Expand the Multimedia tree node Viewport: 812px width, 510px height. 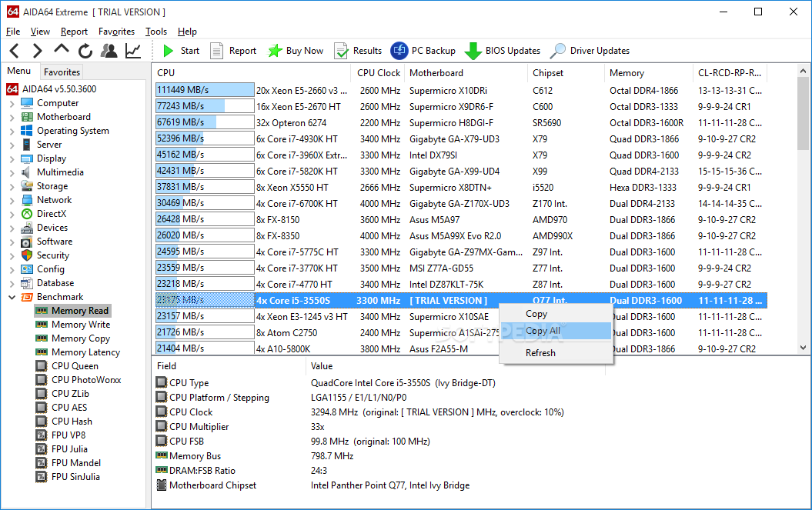12,173
